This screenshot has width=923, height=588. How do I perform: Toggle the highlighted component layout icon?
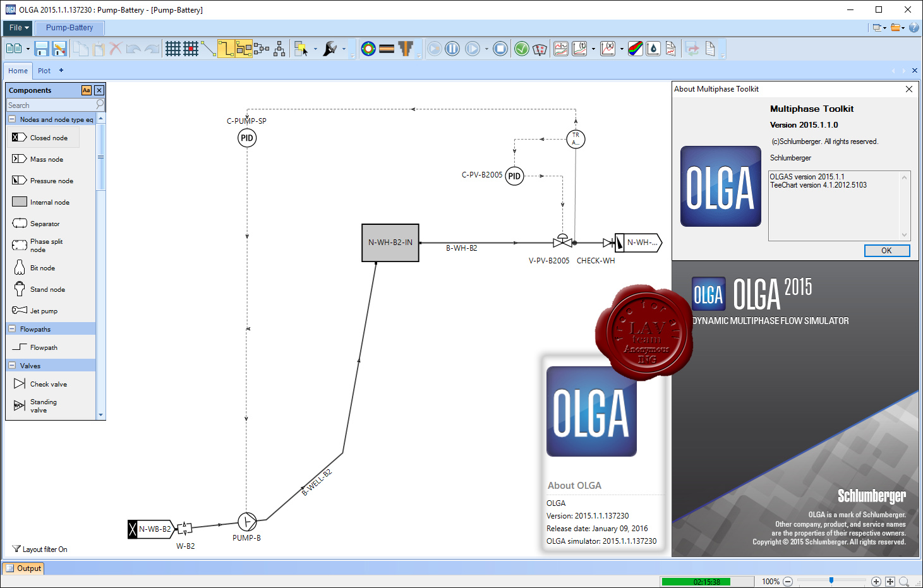244,49
